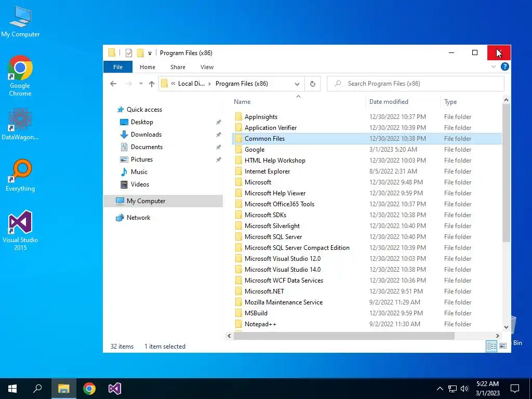Select the Microsoft SDKs folder
532x399 pixels.
[x=367, y=215]
